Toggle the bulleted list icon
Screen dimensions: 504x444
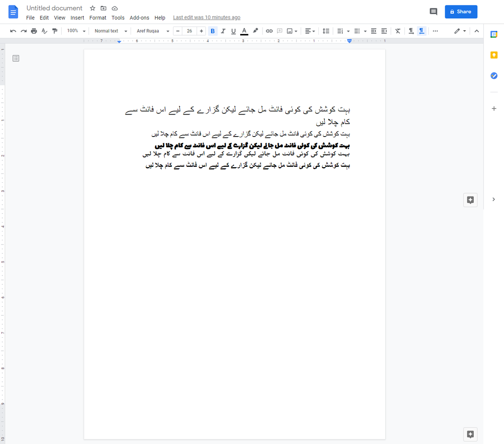(x=357, y=31)
